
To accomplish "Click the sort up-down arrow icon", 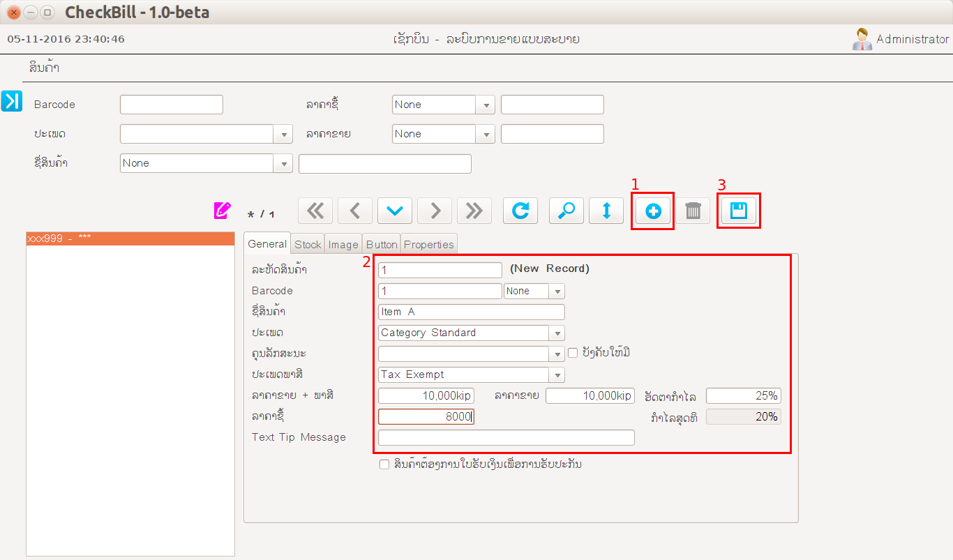I will point(606,211).
